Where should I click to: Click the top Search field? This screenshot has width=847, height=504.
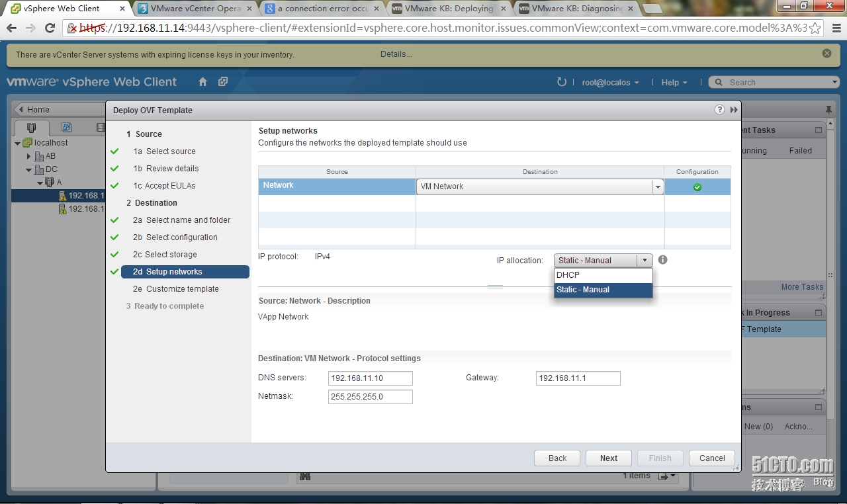point(774,83)
